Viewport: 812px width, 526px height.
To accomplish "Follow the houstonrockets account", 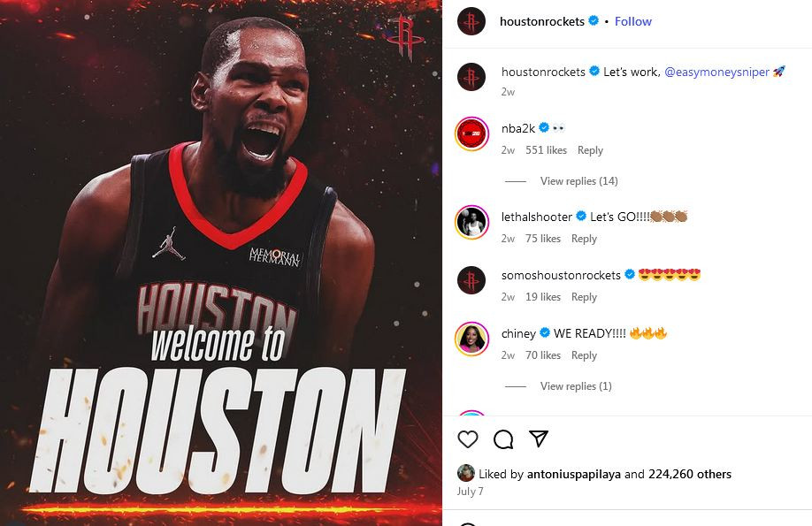I will (632, 22).
